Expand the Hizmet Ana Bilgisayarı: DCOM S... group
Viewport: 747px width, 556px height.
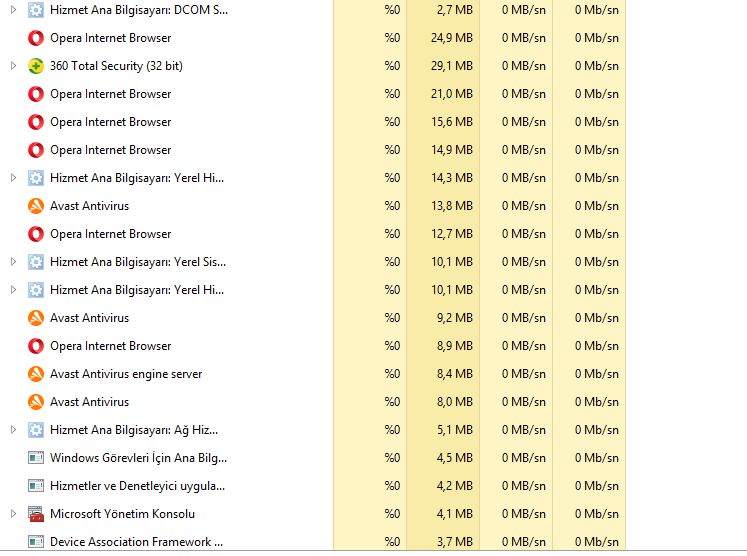[13, 10]
